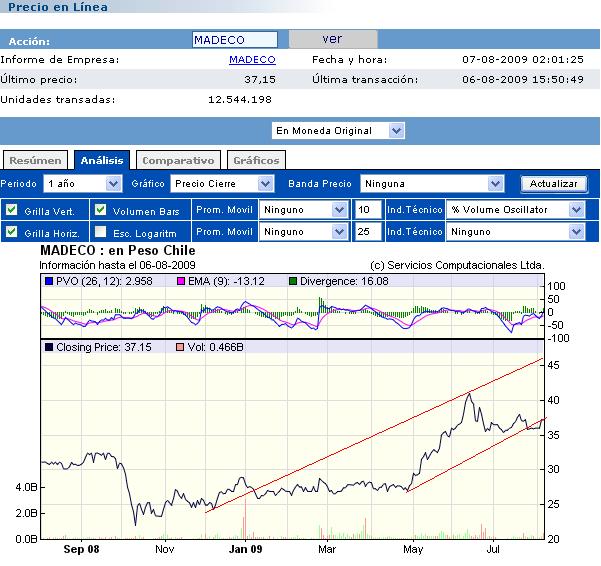Enable the Esc. Logaritm checkbox
601x566 pixels.
(x=100, y=231)
